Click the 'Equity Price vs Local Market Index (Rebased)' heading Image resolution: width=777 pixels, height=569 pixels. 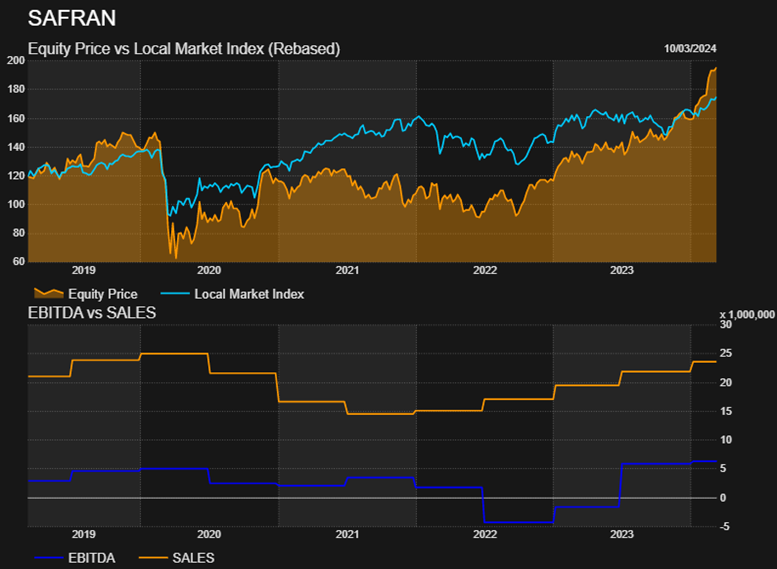pyautogui.click(x=184, y=49)
